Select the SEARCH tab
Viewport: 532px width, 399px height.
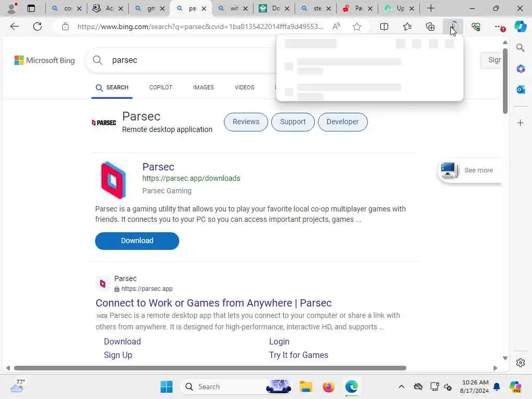(x=112, y=87)
